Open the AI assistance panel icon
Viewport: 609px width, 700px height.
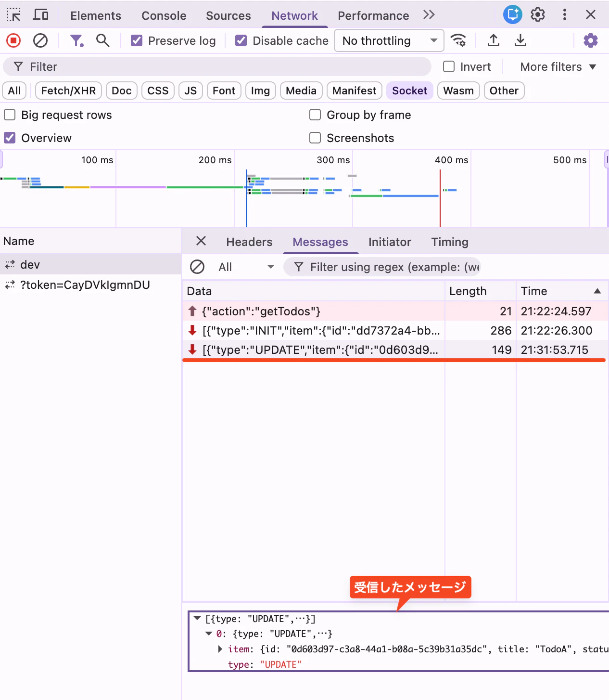click(x=513, y=14)
